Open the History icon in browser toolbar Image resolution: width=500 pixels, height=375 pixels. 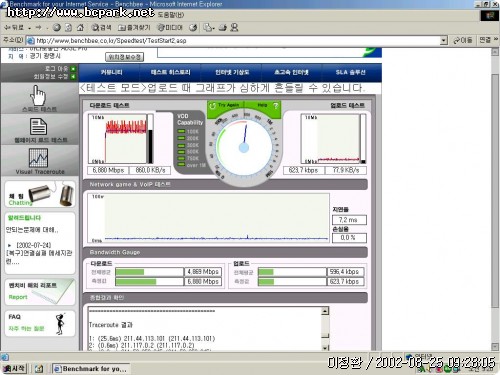click(193, 28)
